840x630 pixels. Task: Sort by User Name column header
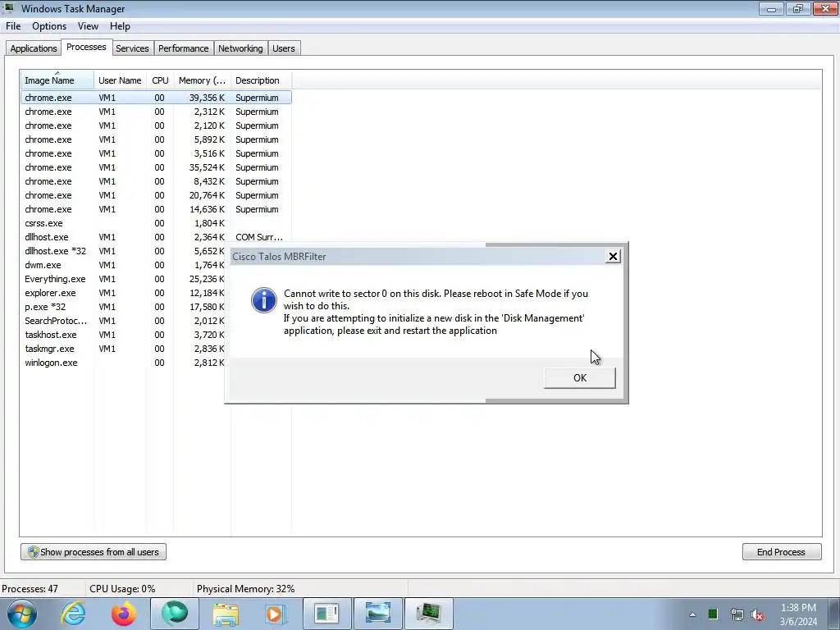tap(120, 80)
